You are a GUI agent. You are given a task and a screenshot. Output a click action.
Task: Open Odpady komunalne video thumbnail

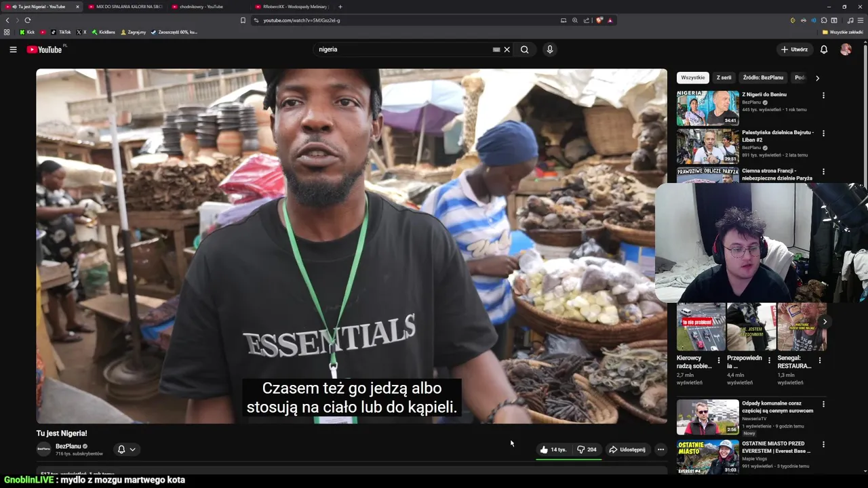pyautogui.click(x=707, y=417)
